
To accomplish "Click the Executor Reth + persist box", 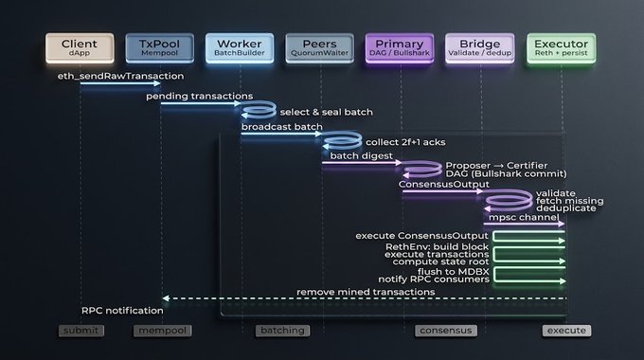I will click(x=561, y=48).
